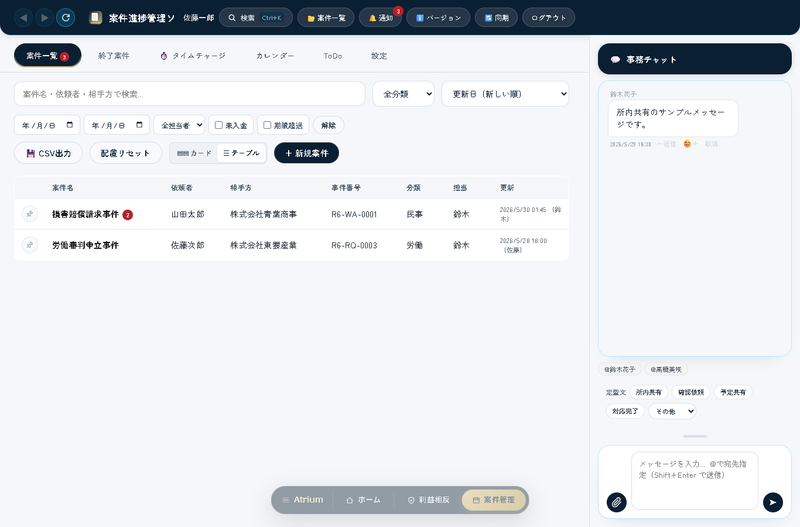
Task: Go back with the left arrow button
Action: (23, 18)
